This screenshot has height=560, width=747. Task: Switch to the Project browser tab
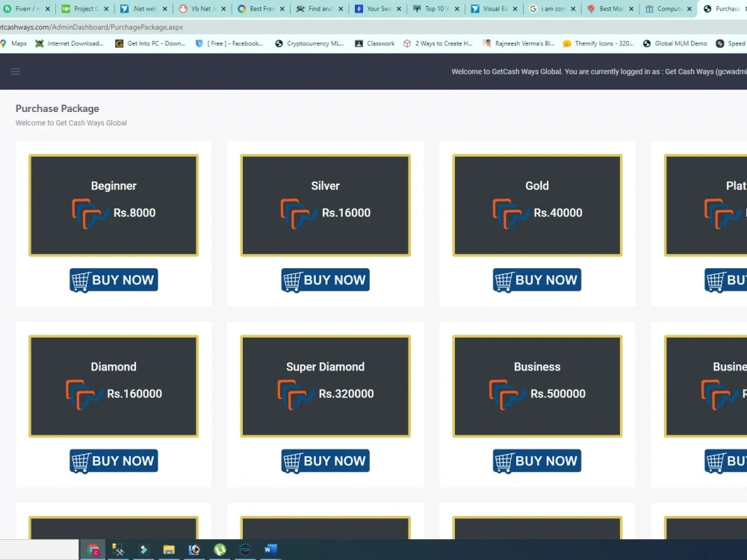click(x=85, y=8)
